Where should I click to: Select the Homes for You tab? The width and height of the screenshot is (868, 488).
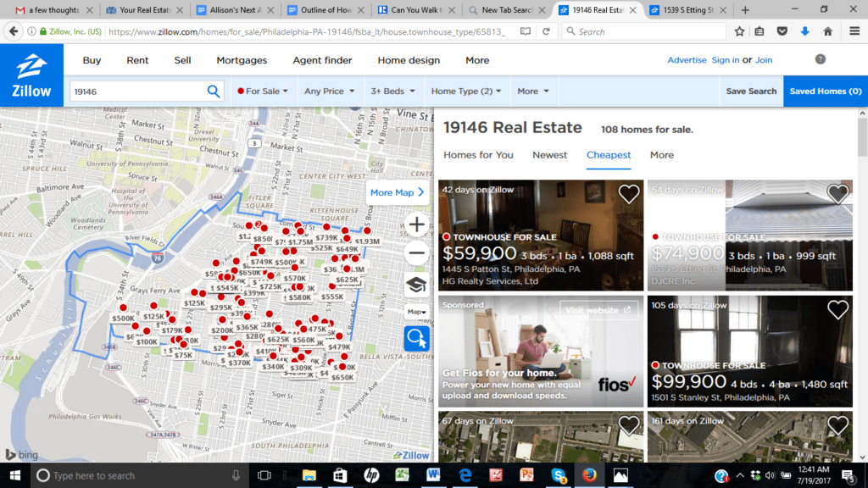coord(478,155)
